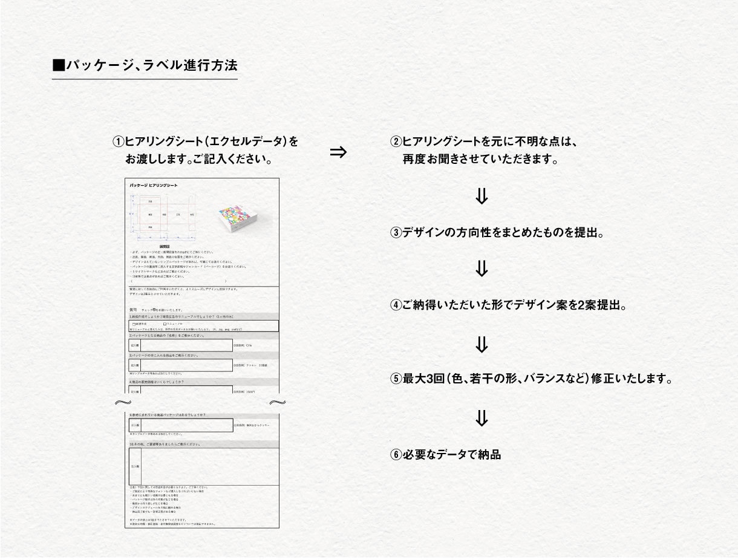Viewport: 738px width, 560px height.
Task: Click the large answer field for question 10 その他
Action: click(210, 466)
